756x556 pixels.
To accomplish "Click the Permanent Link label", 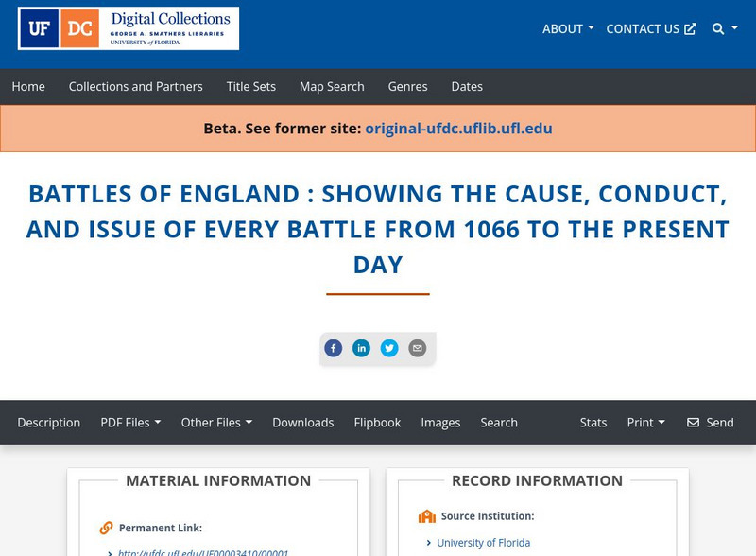I will [161, 528].
